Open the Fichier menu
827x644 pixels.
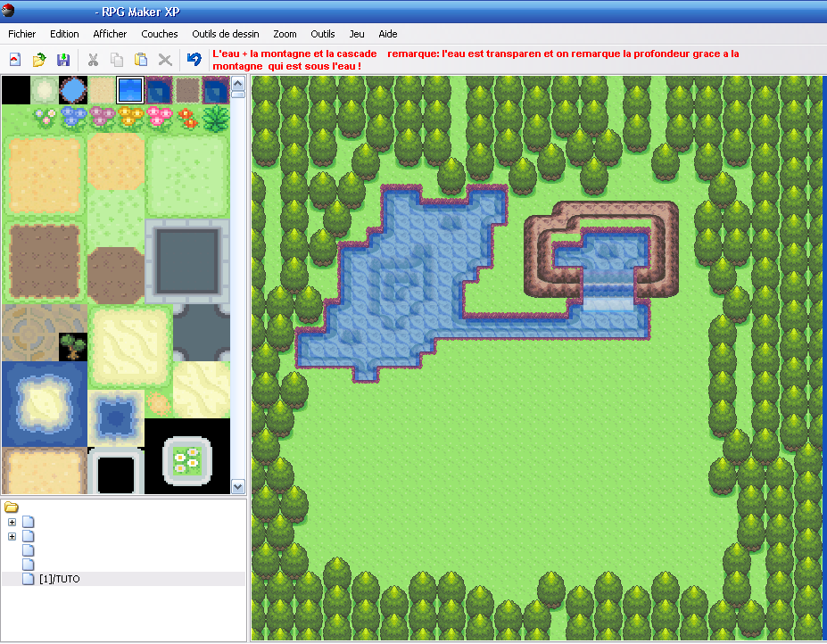[x=21, y=34]
